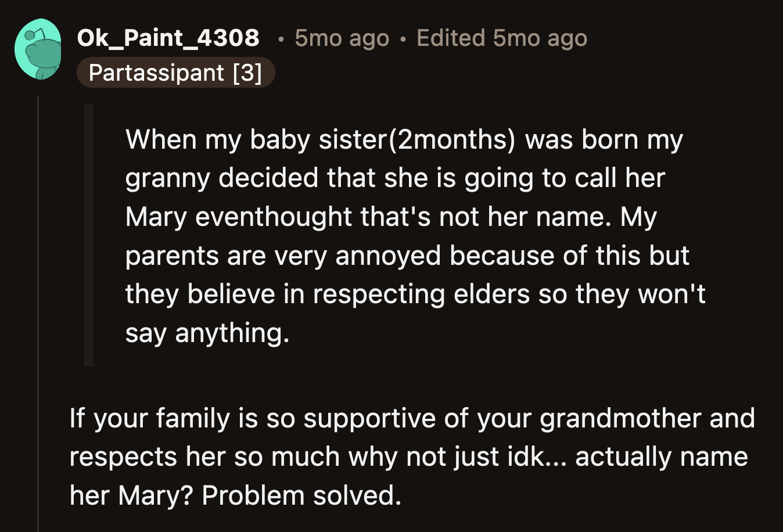This screenshot has height=532, width=783.
Task: Select the 'Problem solved.' text
Action: click(303, 495)
